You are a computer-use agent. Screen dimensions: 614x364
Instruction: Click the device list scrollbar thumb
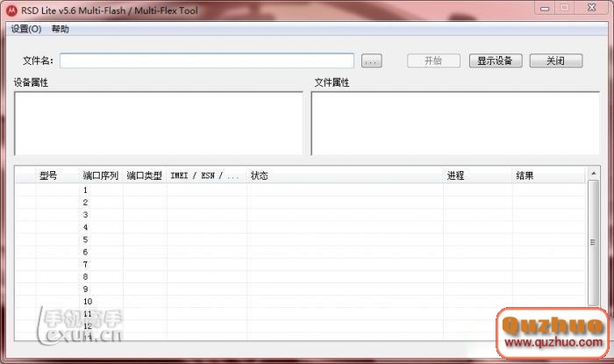593,243
